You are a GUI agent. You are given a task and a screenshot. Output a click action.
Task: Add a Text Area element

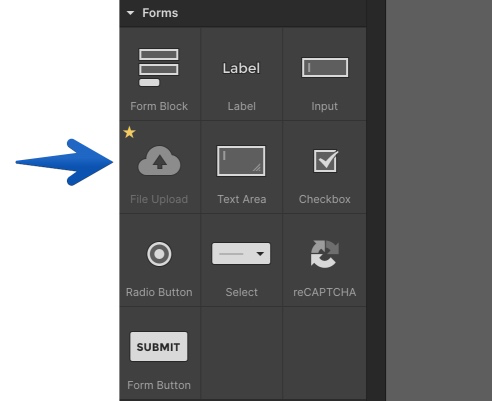click(x=242, y=167)
